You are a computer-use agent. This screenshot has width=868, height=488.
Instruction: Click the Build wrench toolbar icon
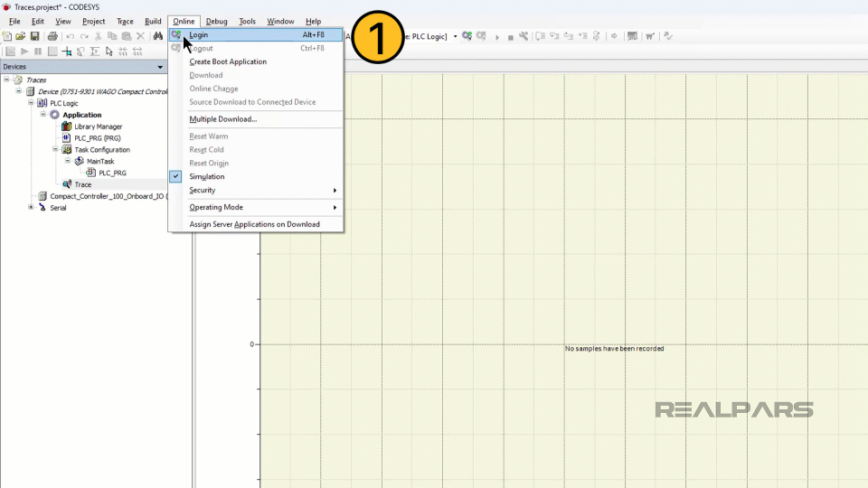click(524, 36)
